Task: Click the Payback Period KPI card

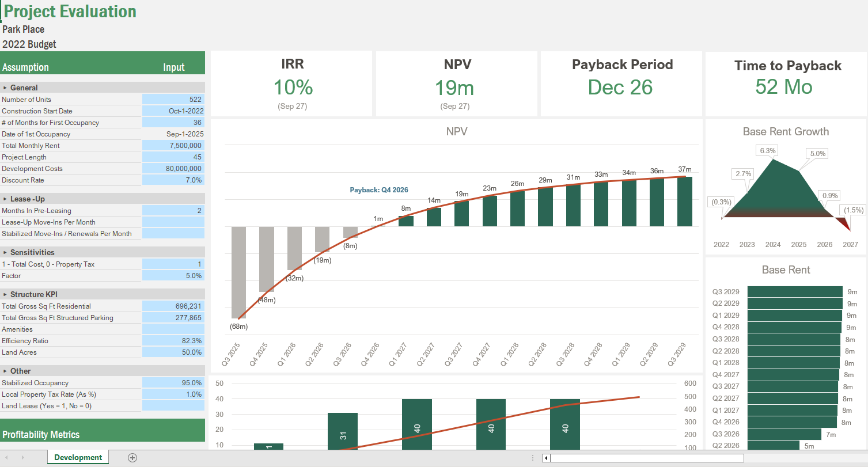Action: [621, 83]
